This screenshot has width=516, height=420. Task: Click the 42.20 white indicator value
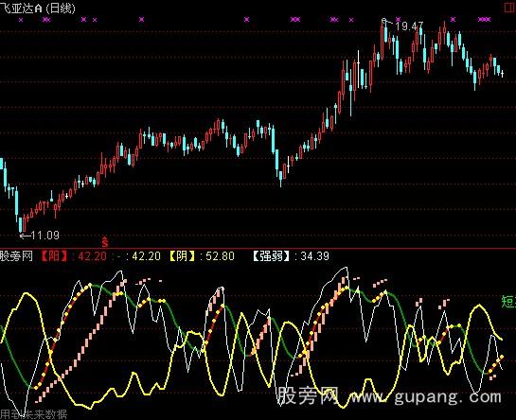tap(146, 256)
